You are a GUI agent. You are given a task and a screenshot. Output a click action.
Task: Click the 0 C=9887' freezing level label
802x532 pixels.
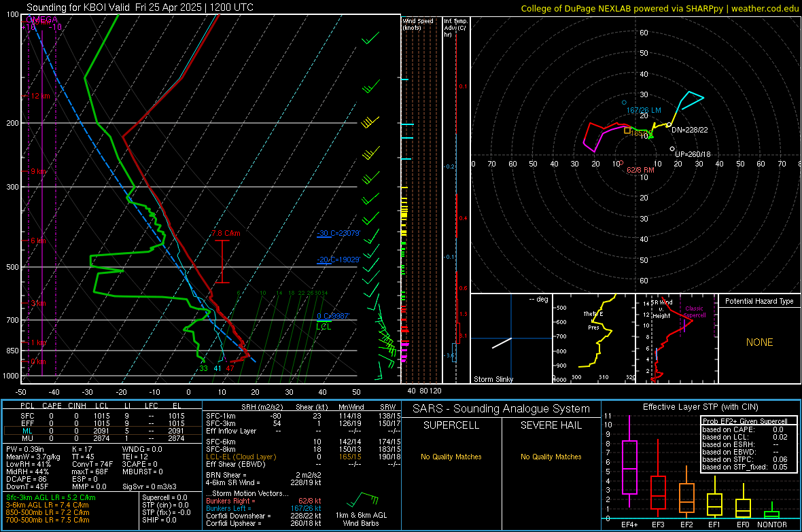333,316
